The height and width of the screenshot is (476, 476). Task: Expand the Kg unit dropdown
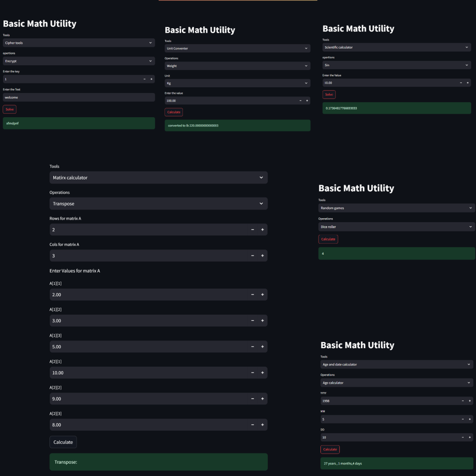coord(237,83)
